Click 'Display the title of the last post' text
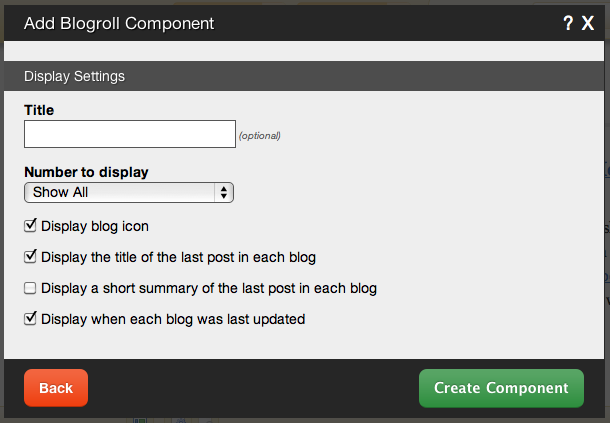610x423 pixels. [x=178, y=257]
